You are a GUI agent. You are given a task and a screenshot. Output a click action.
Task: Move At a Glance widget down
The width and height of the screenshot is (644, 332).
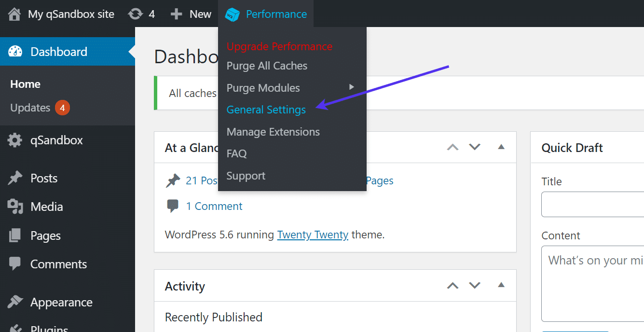click(x=475, y=147)
